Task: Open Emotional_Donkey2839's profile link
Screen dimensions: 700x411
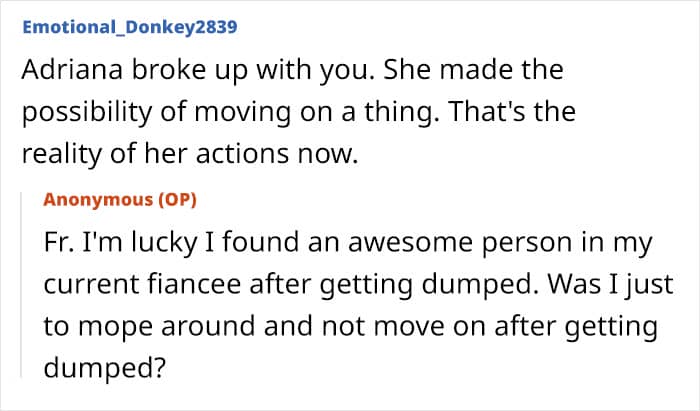Action: pyautogui.click(x=130, y=27)
